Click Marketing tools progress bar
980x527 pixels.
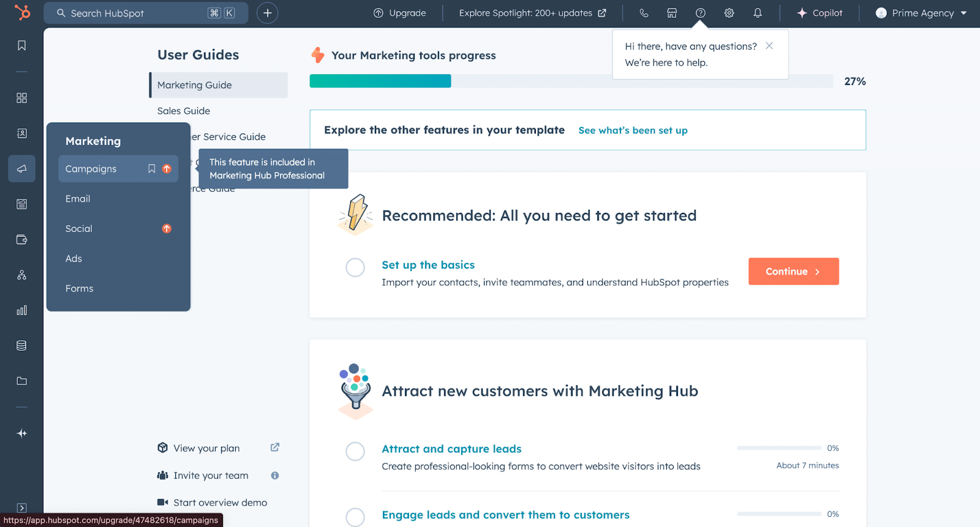pos(571,81)
